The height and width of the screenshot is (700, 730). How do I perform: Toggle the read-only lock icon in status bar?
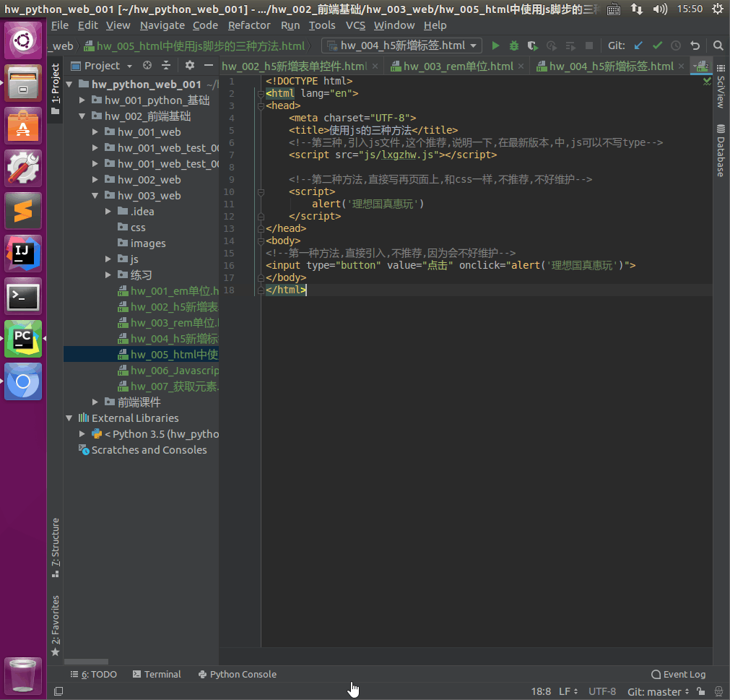(700, 692)
